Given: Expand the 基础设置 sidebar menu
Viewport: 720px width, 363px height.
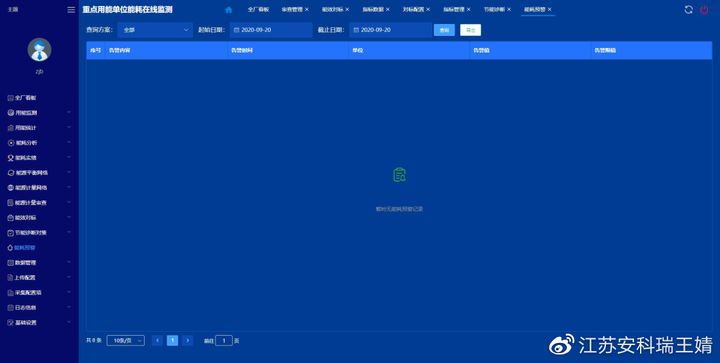Looking at the screenshot, I should [x=39, y=323].
